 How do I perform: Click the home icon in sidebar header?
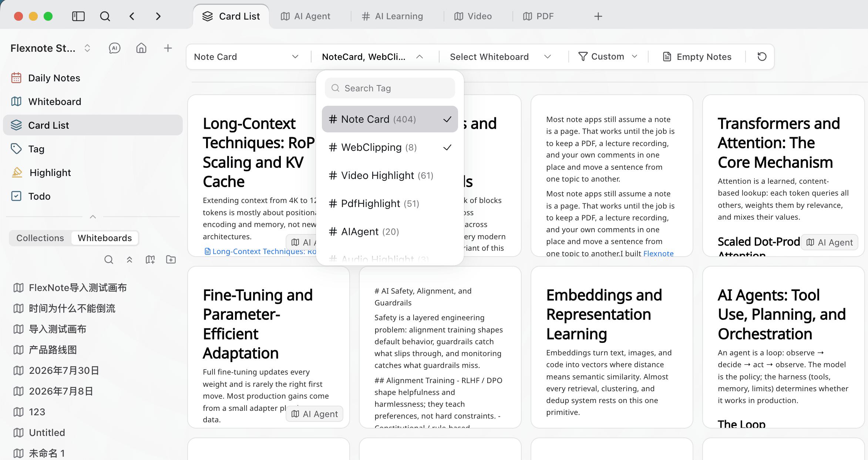[141, 48]
